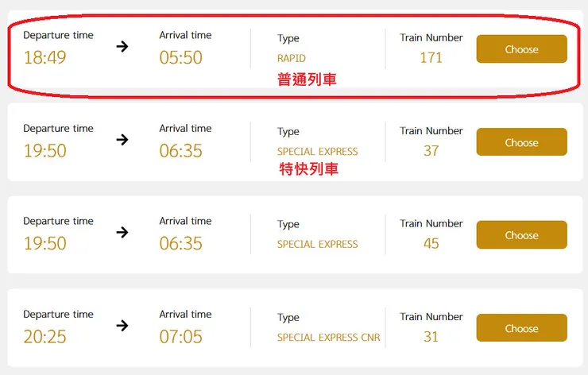Click train number 37

[x=431, y=150]
